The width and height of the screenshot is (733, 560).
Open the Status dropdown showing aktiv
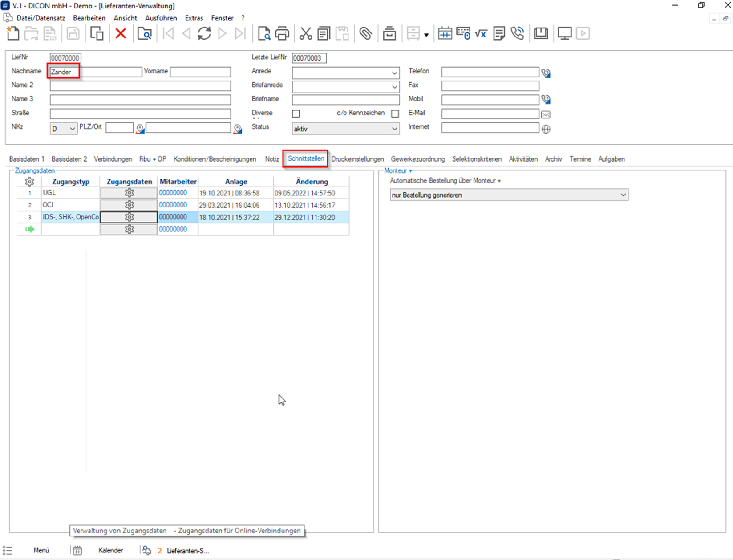[394, 129]
